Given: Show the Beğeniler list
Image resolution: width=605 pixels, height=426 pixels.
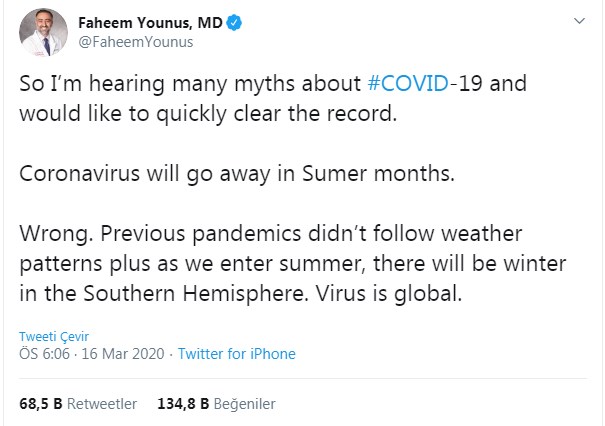Looking at the screenshot, I should (x=244, y=405).
